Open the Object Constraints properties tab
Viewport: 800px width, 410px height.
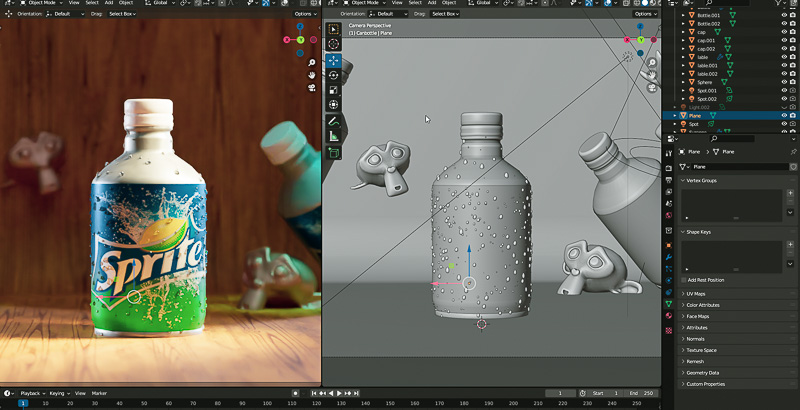pyautogui.click(x=669, y=292)
